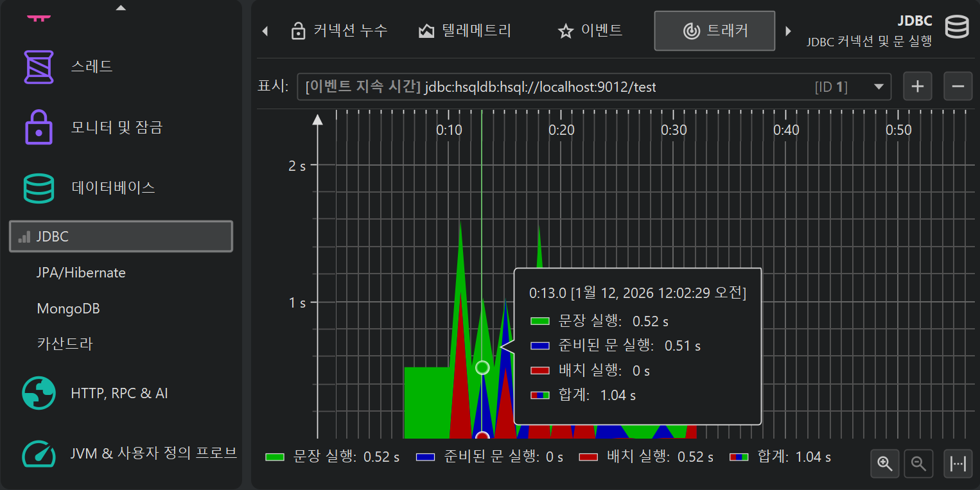Viewport: 980px width, 490px height.
Task: Open the JVM & 사용자 정의 프로브 gauge icon
Action: 39,453
